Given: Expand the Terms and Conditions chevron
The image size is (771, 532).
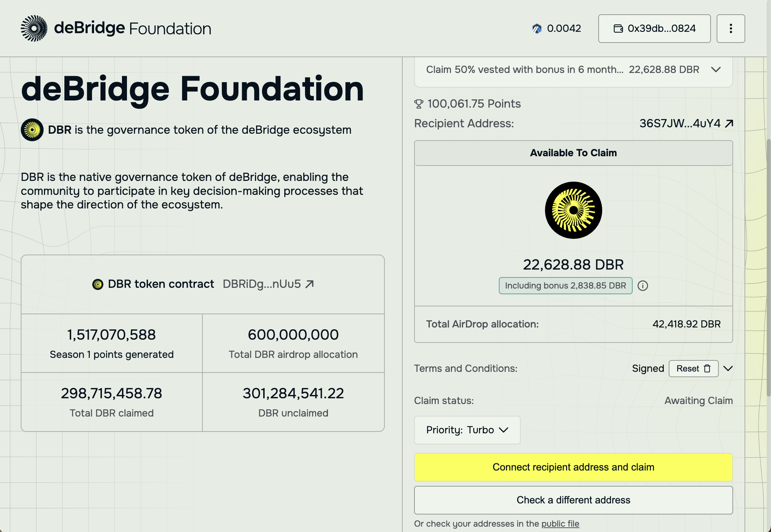Looking at the screenshot, I should click(x=728, y=369).
